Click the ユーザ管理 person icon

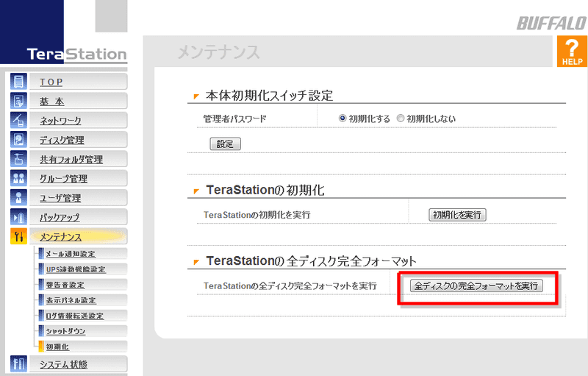pos(18,197)
